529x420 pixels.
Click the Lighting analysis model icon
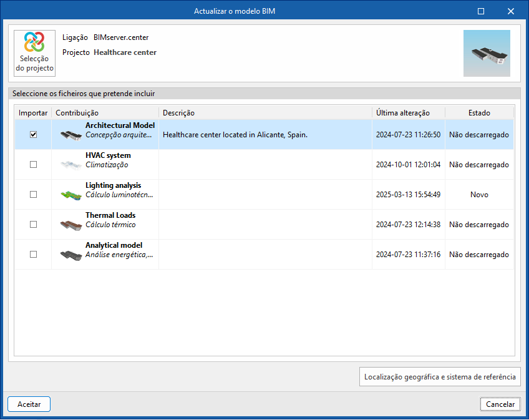coord(71,195)
